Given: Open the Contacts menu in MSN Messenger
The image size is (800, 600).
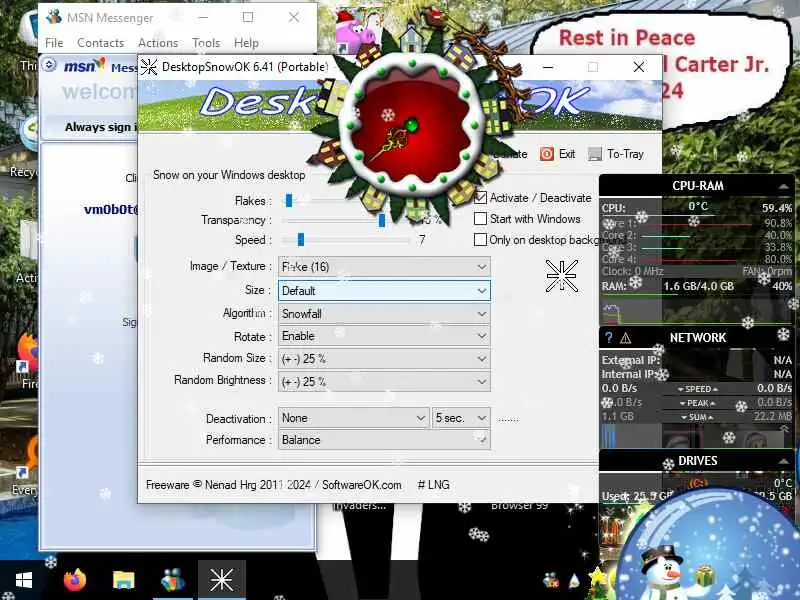Looking at the screenshot, I should tap(101, 43).
